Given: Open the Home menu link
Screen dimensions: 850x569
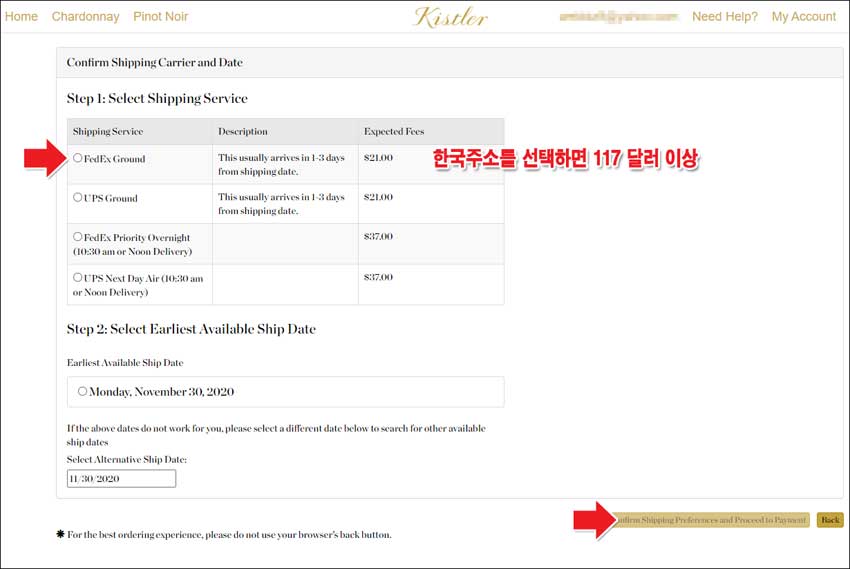Looking at the screenshot, I should tap(21, 17).
